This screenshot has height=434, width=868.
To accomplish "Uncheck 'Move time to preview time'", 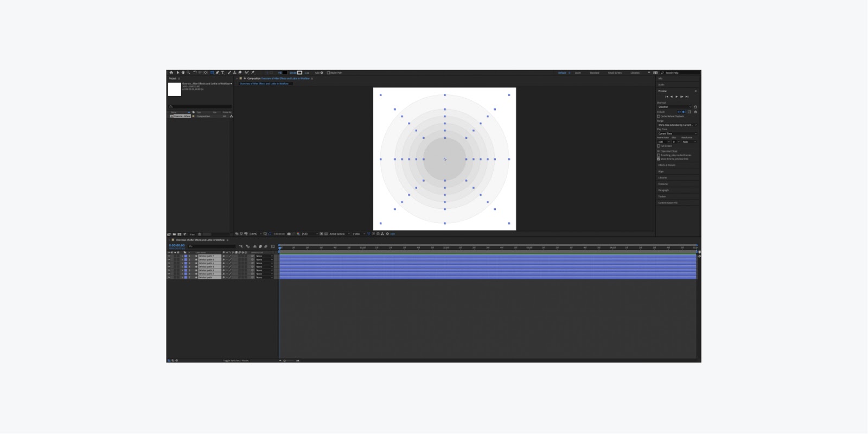I will (x=659, y=159).
